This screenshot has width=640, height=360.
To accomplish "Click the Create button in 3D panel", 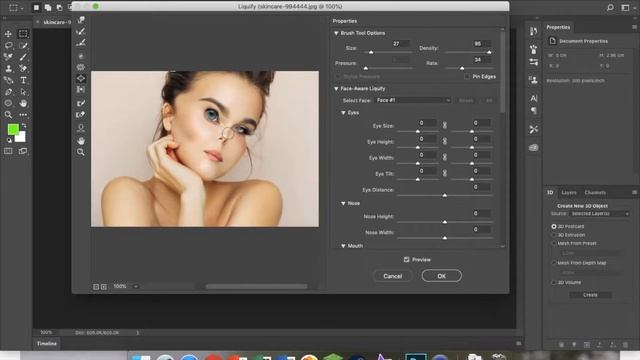I will (x=590, y=295).
